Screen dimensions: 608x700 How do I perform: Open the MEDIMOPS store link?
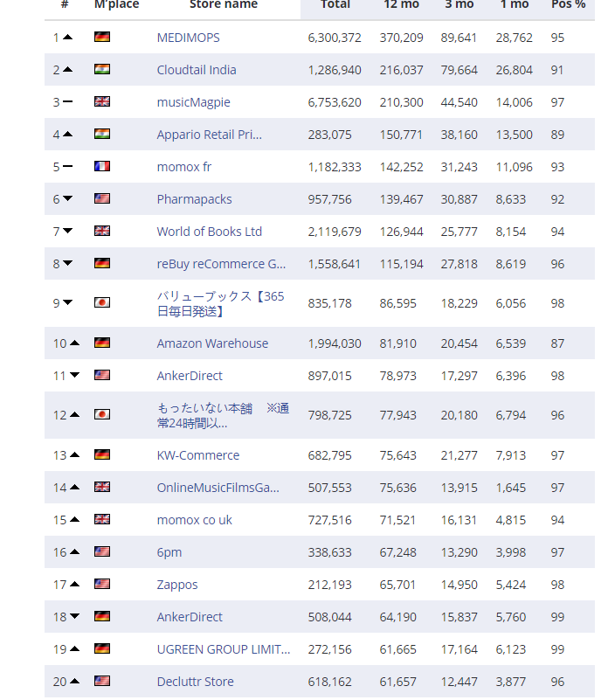(189, 38)
